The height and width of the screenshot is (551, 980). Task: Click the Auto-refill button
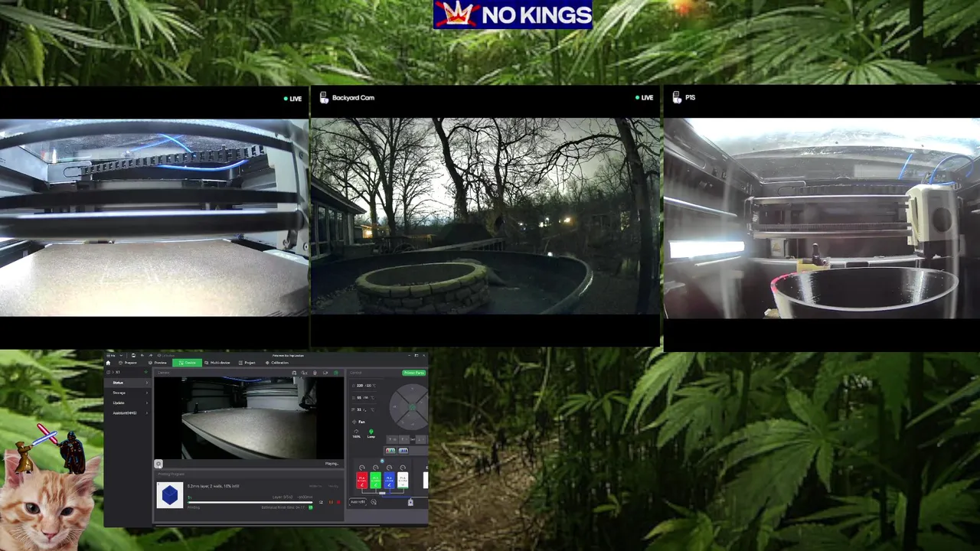point(358,502)
